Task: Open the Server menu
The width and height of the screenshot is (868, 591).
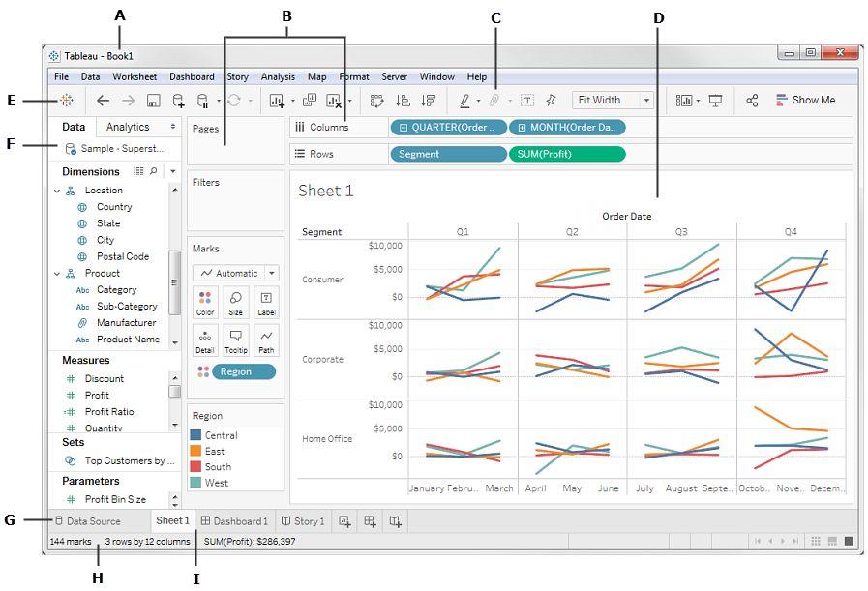Action: coord(394,77)
